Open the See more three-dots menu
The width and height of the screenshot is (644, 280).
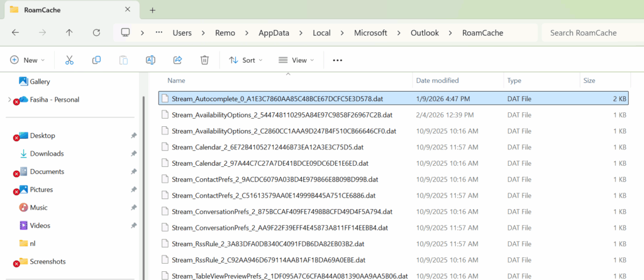tap(338, 60)
